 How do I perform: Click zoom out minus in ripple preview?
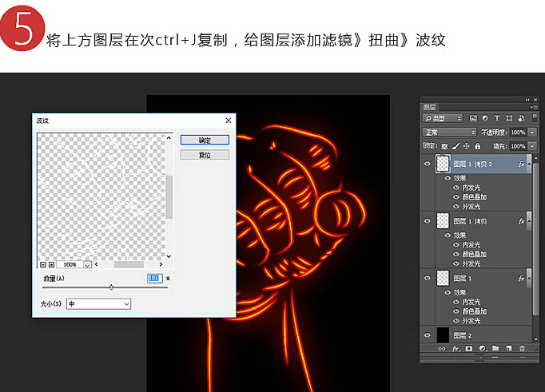pyautogui.click(x=43, y=264)
